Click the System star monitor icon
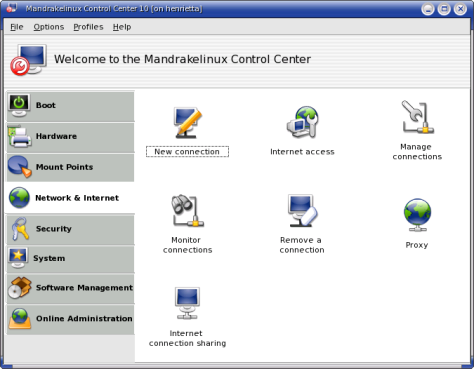474x369 pixels. click(x=18, y=258)
